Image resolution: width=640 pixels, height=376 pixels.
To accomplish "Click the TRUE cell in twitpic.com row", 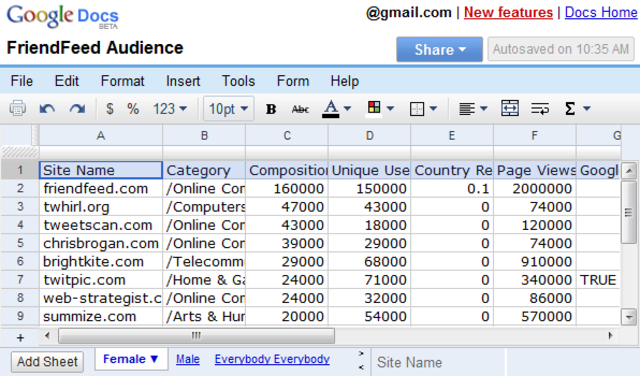I will pos(598,280).
